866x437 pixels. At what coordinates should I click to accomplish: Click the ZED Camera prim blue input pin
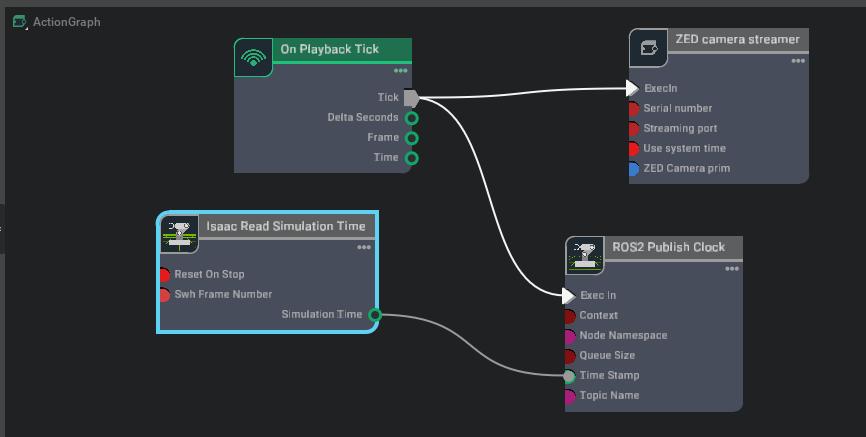[634, 169]
